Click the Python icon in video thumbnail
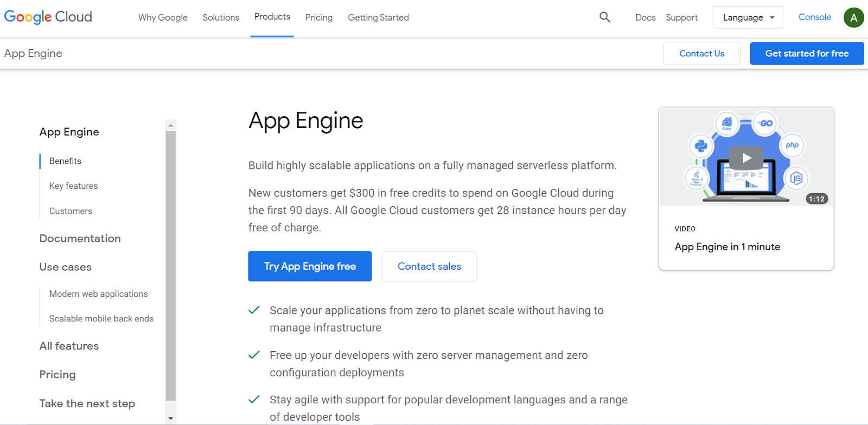This screenshot has width=868, height=425. pos(701,145)
